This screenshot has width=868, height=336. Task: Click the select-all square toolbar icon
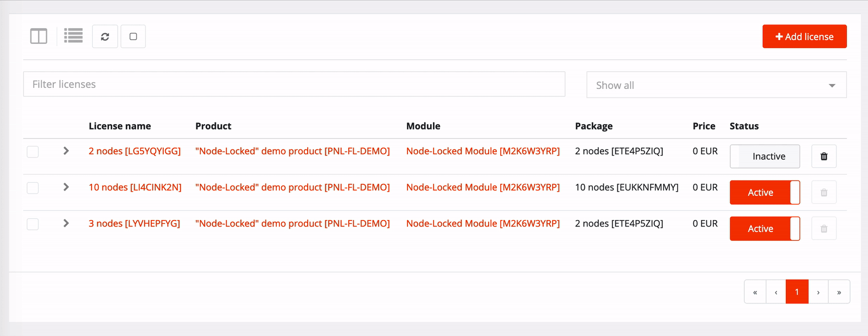pyautogui.click(x=133, y=36)
